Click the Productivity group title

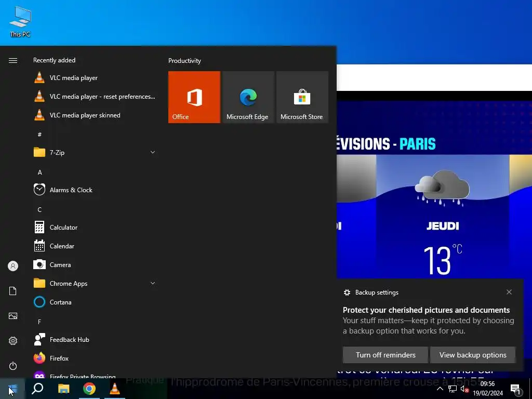point(184,61)
